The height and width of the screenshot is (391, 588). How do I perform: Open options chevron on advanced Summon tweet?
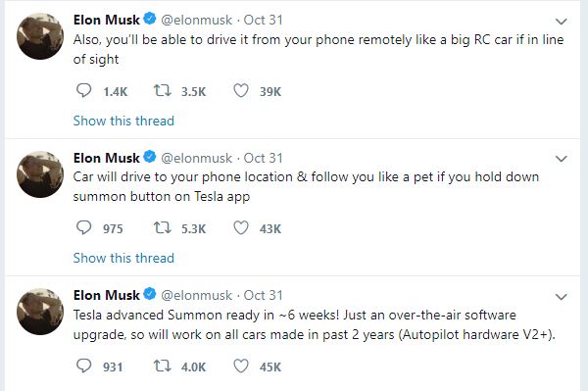[x=561, y=297]
